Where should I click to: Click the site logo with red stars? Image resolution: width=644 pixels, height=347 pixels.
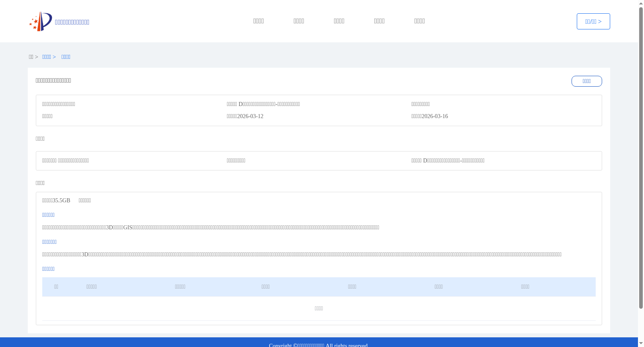tap(41, 21)
